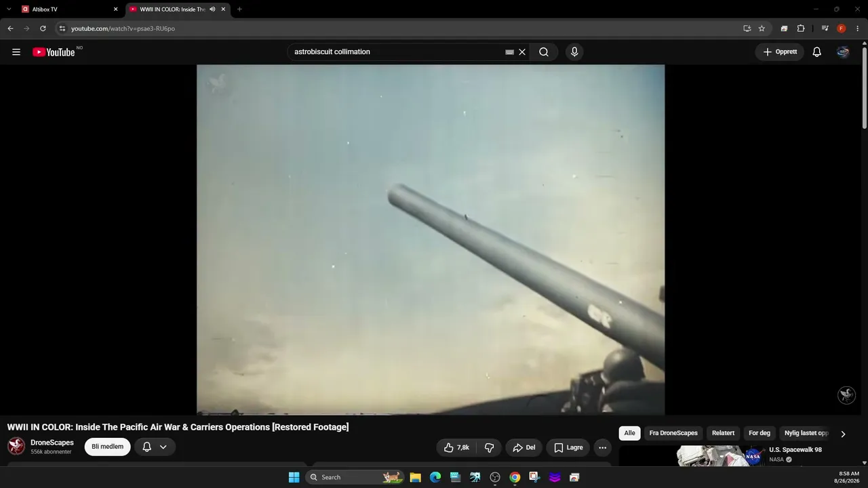The width and height of the screenshot is (868, 488).
Task: Launch Microsoft Edge from the taskbar
Action: click(x=435, y=477)
